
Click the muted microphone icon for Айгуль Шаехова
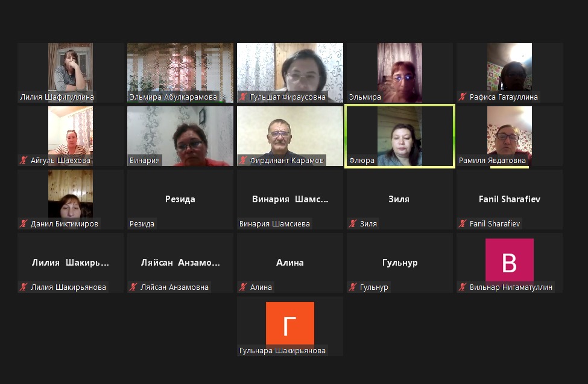coord(24,161)
